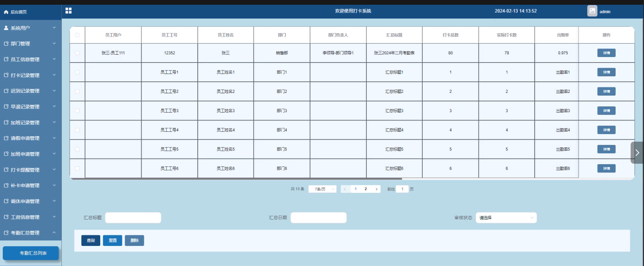The height and width of the screenshot is (266, 644).
Task: Open 详情 for 张三 row
Action: pyautogui.click(x=606, y=53)
